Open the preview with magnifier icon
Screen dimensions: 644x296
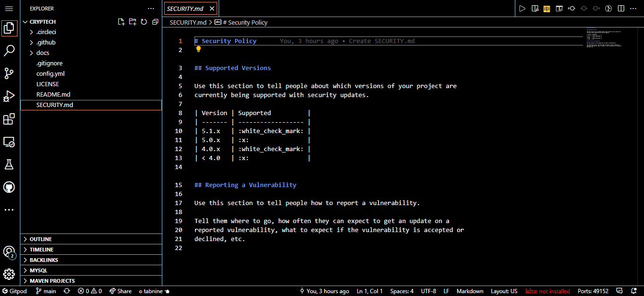(559, 9)
